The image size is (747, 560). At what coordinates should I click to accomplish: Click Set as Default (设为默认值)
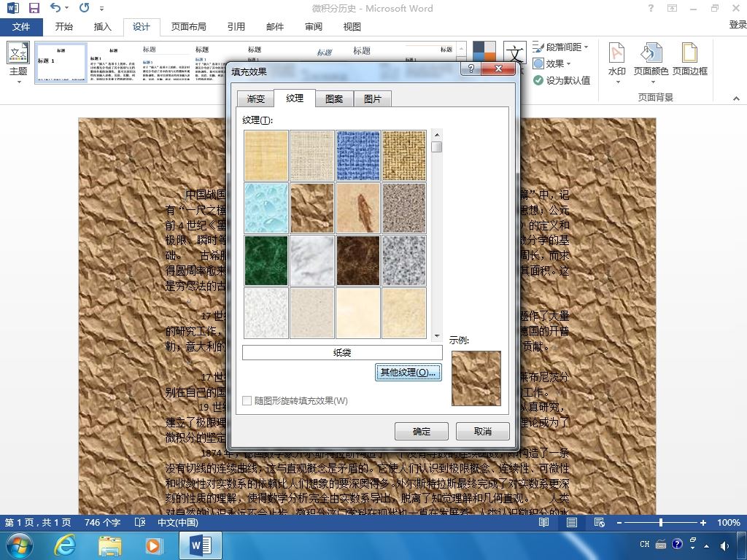[x=561, y=80]
